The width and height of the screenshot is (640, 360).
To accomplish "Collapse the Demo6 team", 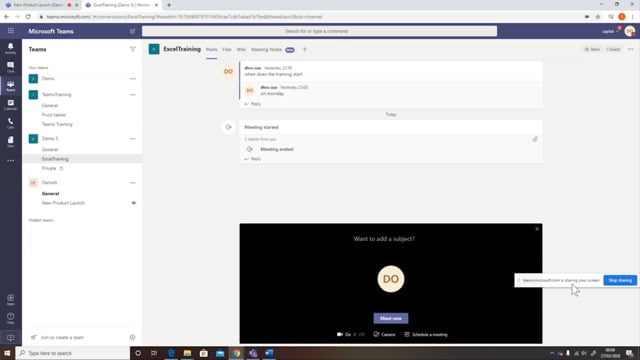I will pos(49,182).
